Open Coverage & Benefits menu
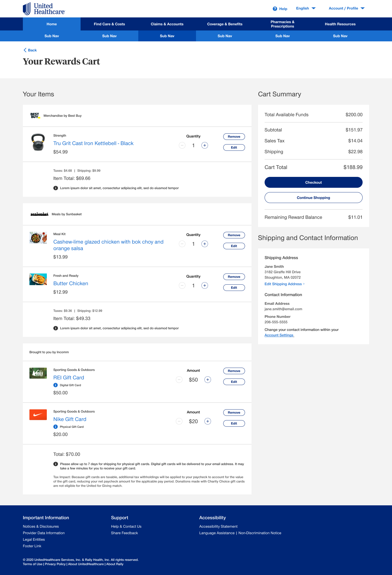This screenshot has width=392, height=575. click(225, 24)
